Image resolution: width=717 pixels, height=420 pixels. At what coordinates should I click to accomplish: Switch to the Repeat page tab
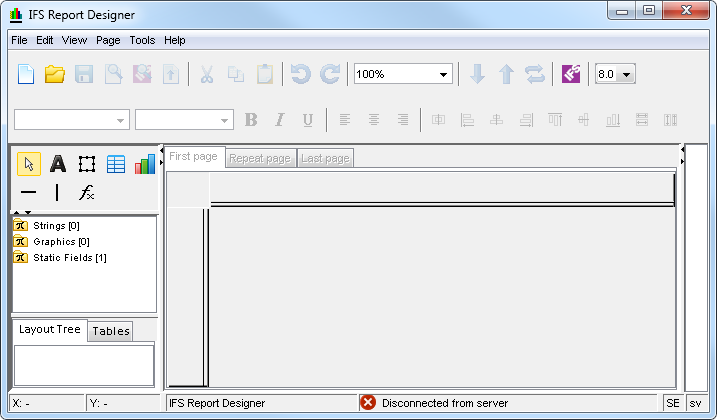(260, 158)
